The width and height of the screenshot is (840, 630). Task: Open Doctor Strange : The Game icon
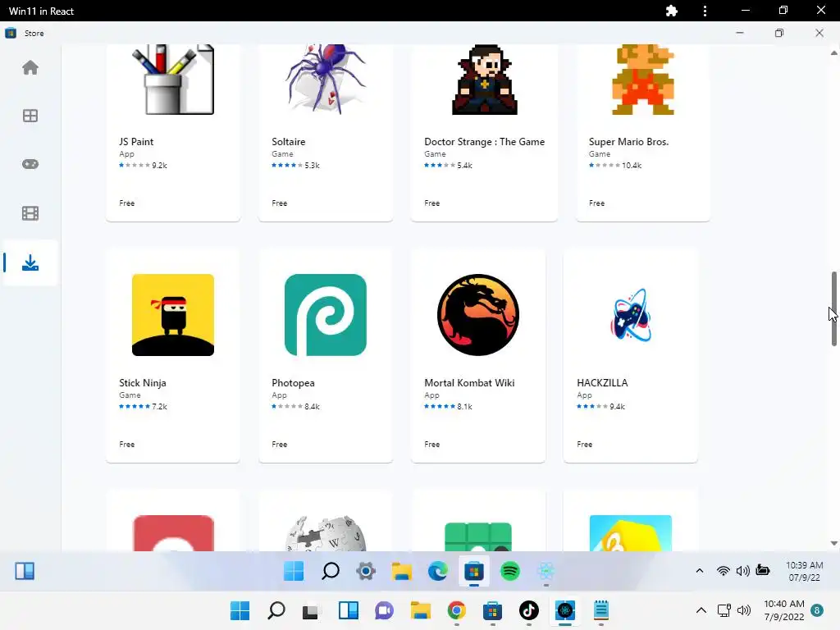484,80
